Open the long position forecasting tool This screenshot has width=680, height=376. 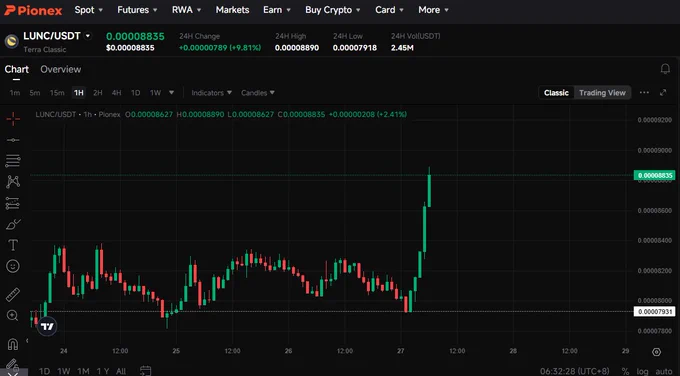pyautogui.click(x=13, y=203)
